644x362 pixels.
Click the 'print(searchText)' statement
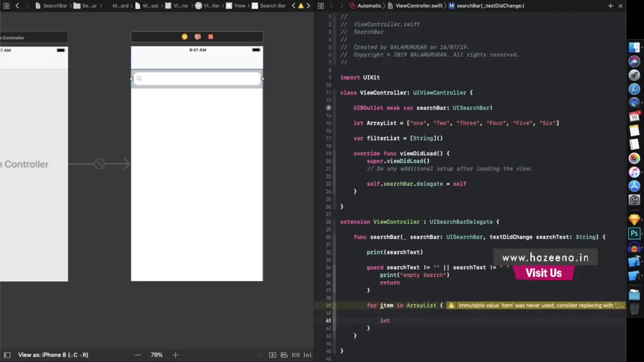coord(394,252)
